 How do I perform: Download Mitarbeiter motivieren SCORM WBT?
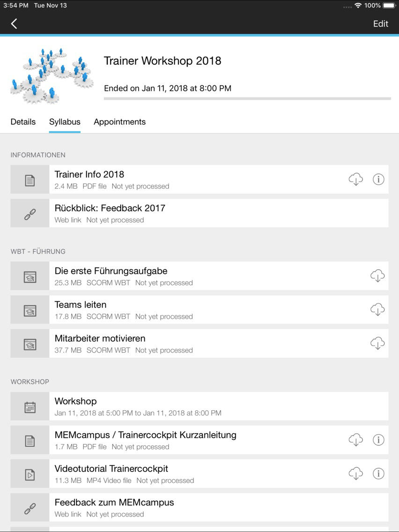click(377, 343)
